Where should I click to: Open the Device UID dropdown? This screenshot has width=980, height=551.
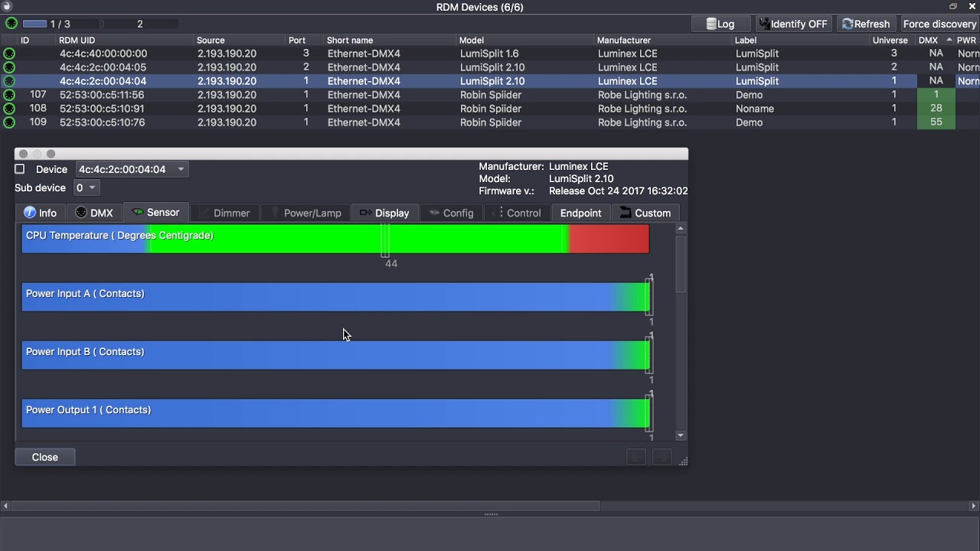pos(132,169)
